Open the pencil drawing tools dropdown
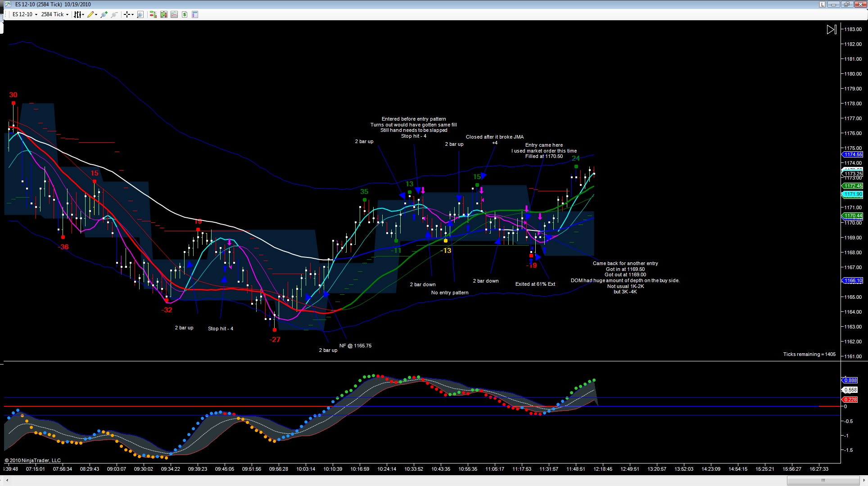 pos(92,14)
